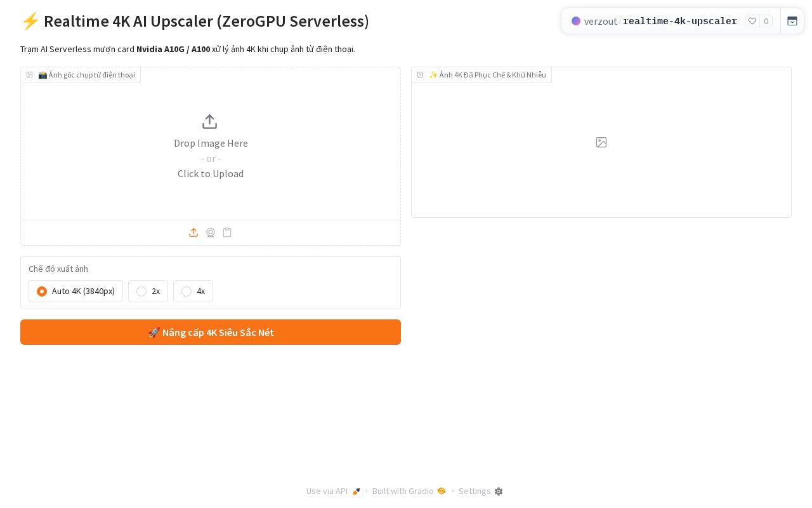Image resolution: width=812 pixels, height=508 pixels.
Task: Click the Nvidia A10G / A100 bold text
Action: pos(173,49)
